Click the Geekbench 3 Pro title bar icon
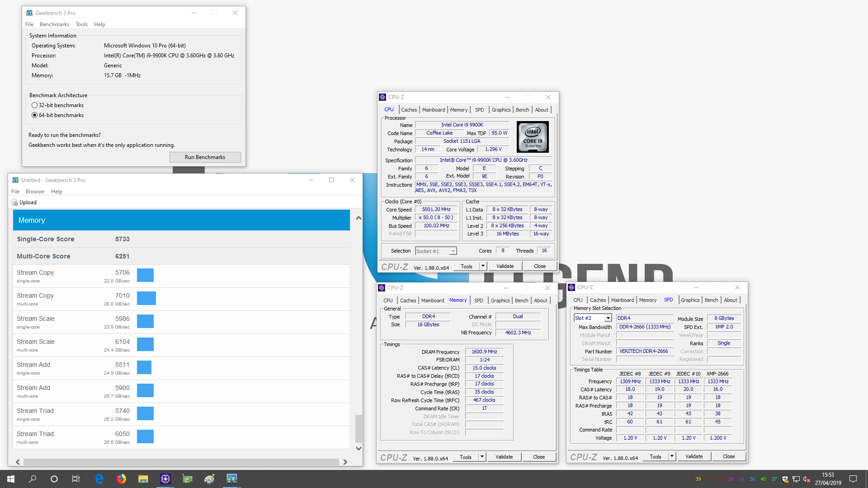868x488 pixels. coord(29,13)
